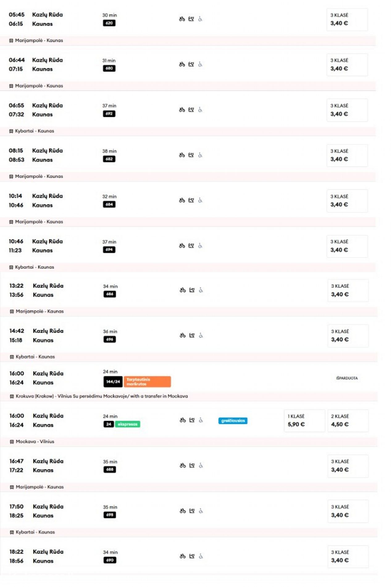The image size is (392, 587).
Task: Choose the 3 KLASĖ fare for the 05:45 train
Action: [347, 19]
